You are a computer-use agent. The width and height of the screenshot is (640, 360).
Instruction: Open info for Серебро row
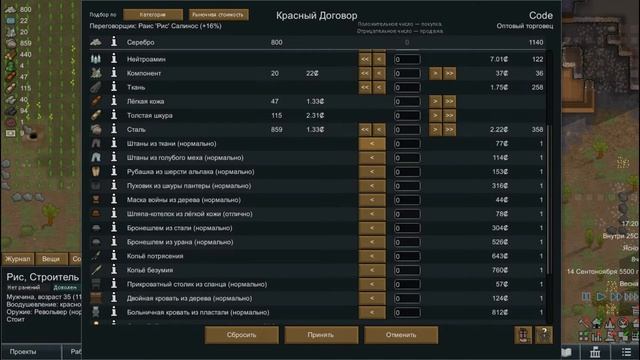point(114,42)
